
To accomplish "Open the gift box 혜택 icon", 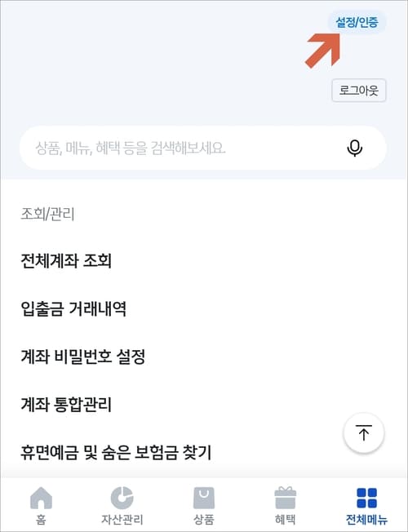I will coord(285,498).
